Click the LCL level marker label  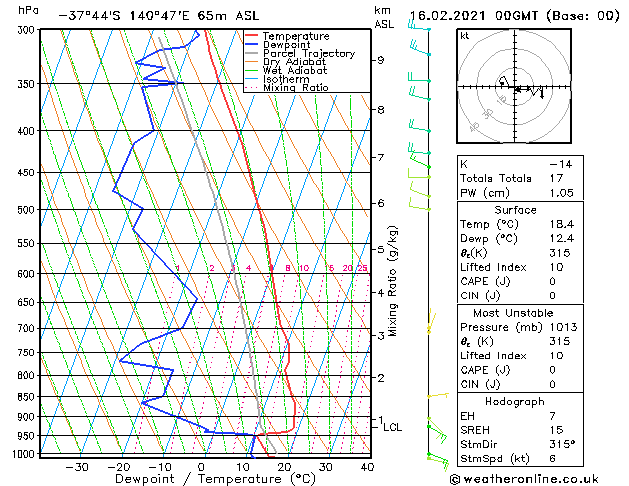pos(393,427)
